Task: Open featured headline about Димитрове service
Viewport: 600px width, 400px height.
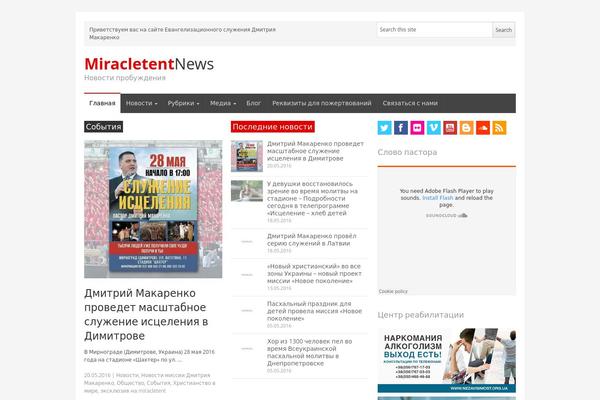Action: pos(146,314)
